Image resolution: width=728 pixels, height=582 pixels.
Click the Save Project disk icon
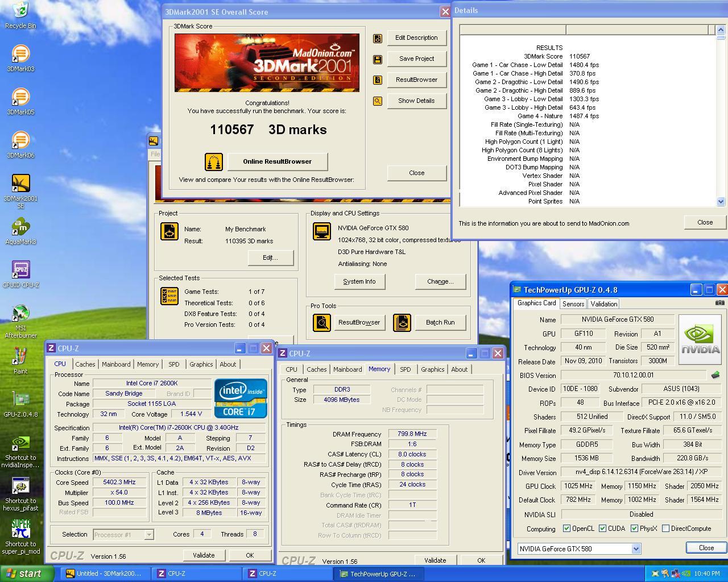(378, 59)
